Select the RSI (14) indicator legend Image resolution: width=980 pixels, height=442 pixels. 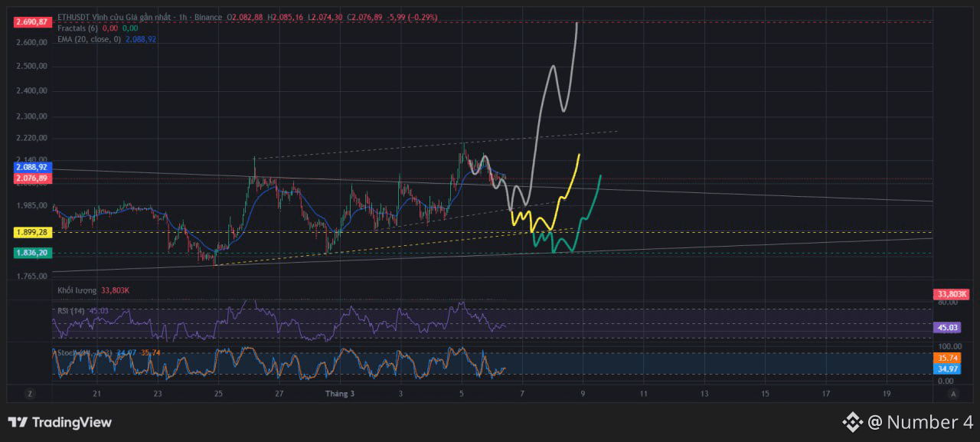coord(70,310)
